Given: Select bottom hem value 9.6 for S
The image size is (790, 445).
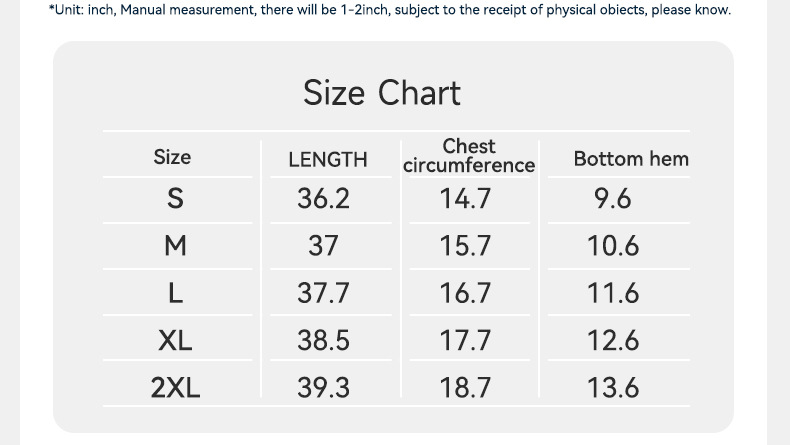Looking at the screenshot, I should (x=612, y=199).
